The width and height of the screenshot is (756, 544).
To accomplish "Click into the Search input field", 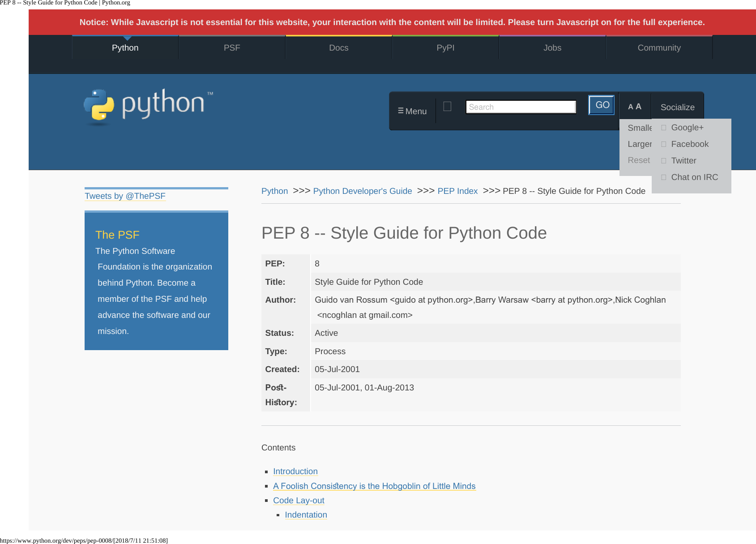I will (520, 107).
